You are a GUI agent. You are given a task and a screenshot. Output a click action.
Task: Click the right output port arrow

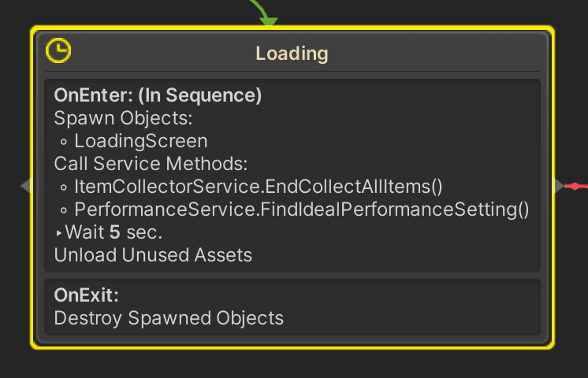point(558,186)
